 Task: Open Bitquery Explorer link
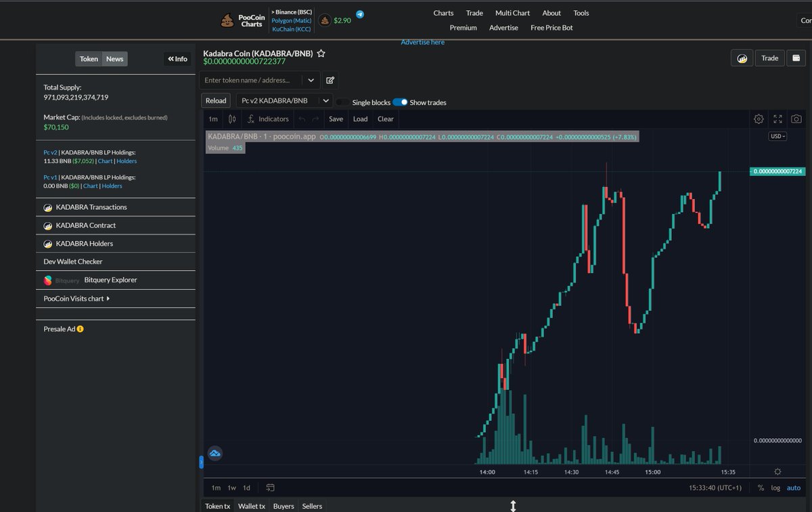[x=110, y=280]
